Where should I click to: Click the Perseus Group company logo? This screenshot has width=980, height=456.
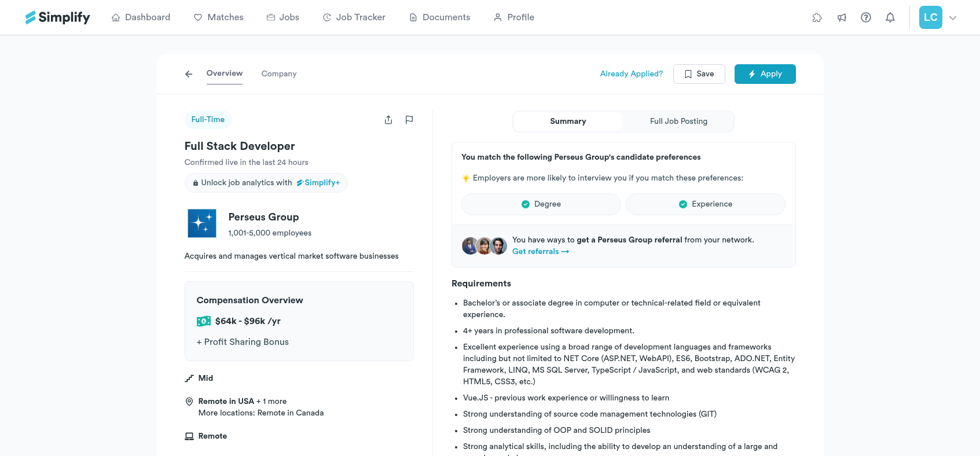(202, 223)
